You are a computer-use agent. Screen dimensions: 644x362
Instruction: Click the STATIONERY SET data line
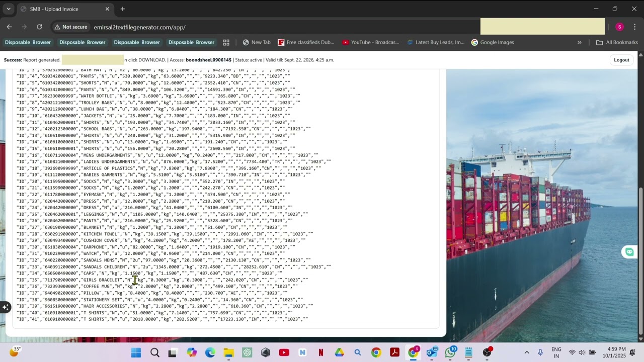click(159, 299)
